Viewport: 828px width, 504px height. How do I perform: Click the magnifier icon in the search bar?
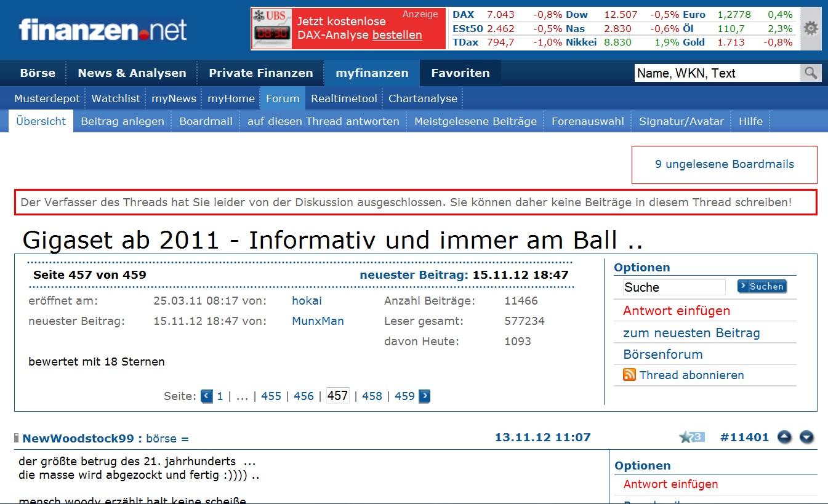pos(810,73)
